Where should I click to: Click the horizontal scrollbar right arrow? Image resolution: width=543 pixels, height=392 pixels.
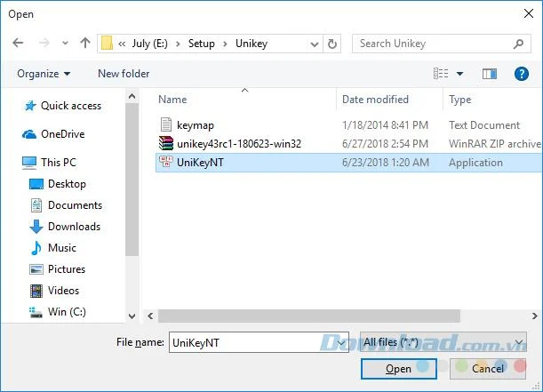(535, 316)
